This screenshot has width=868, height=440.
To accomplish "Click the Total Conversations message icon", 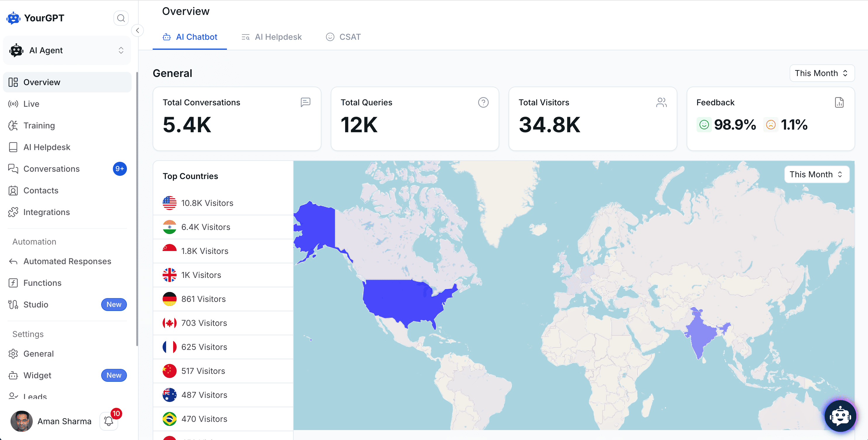I will pyautogui.click(x=305, y=102).
